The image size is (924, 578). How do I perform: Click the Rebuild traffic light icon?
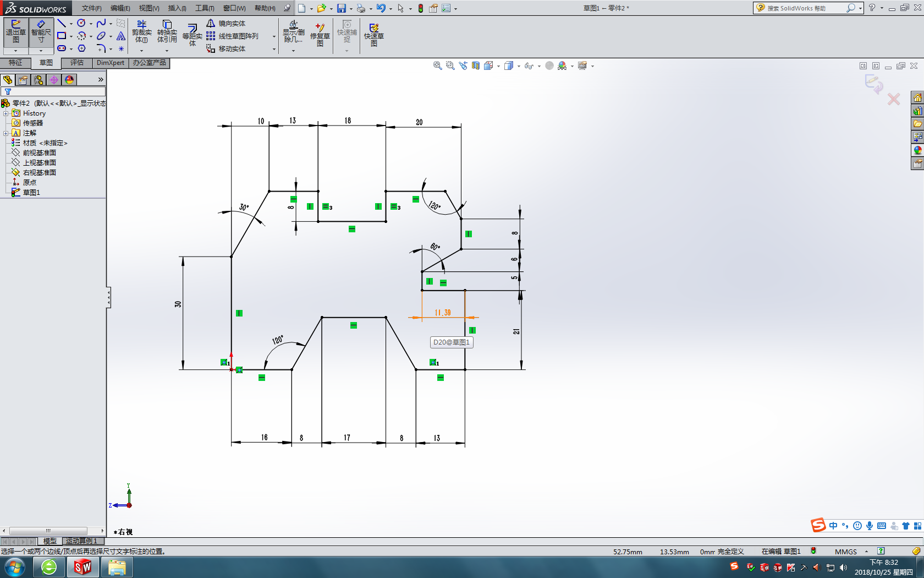[421, 8]
